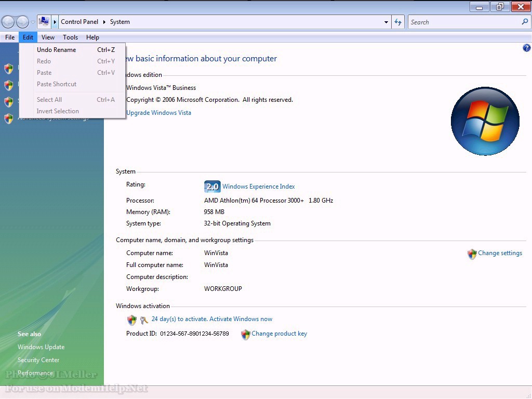Click the shield icon in Windows activation row

click(131, 320)
